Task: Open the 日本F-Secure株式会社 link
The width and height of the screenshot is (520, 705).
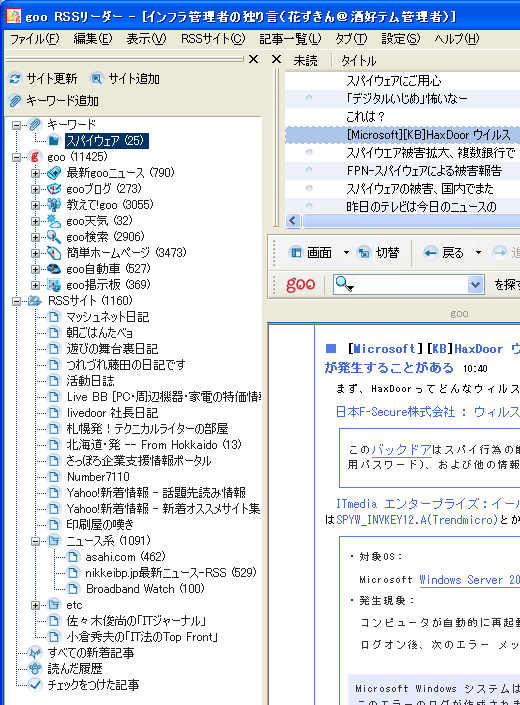Action: tap(427, 412)
